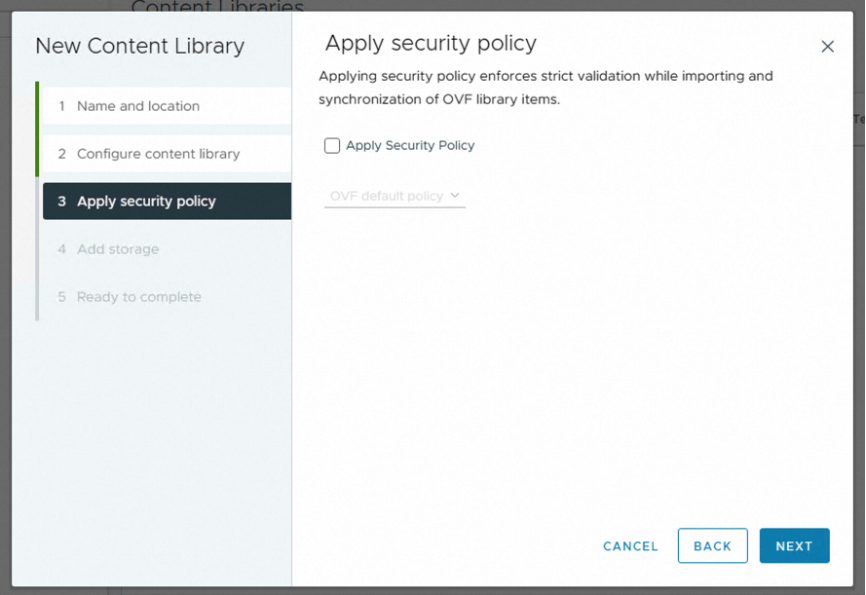The height and width of the screenshot is (595, 866).
Task: Click step number 4 in the wizard sidebar
Action: pyautogui.click(x=62, y=249)
